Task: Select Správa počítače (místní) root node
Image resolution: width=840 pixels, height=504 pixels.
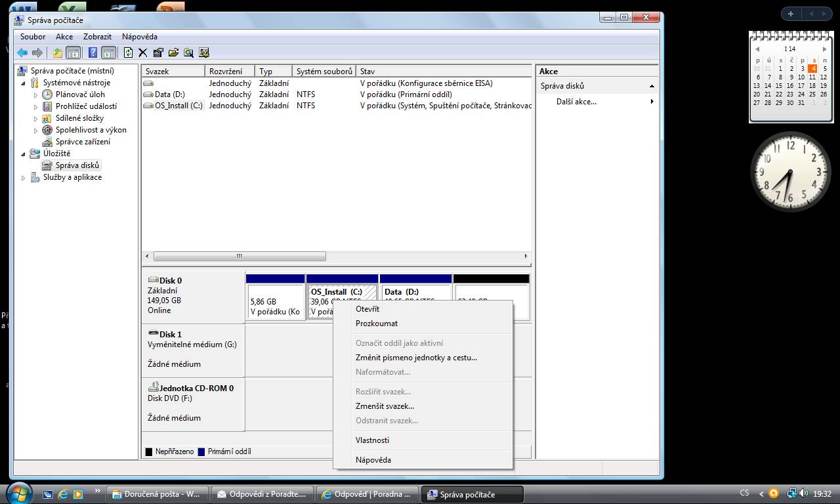Action: click(72, 71)
